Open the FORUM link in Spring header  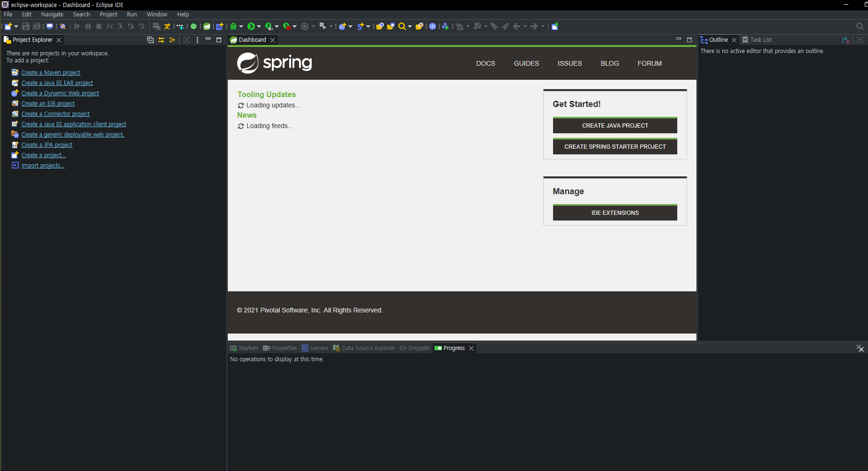(x=650, y=63)
